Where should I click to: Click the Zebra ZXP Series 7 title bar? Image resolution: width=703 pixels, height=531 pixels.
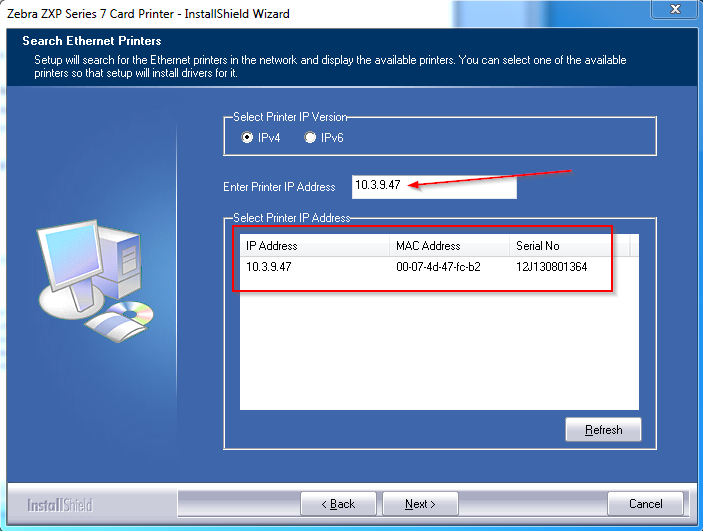pos(300,13)
